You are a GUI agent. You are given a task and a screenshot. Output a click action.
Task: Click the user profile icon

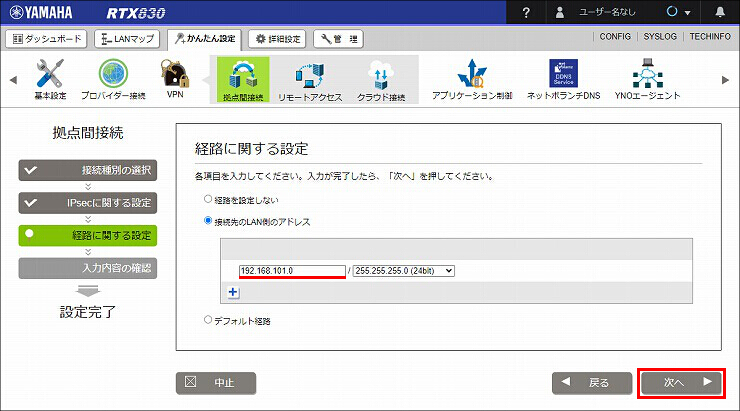pos(560,12)
